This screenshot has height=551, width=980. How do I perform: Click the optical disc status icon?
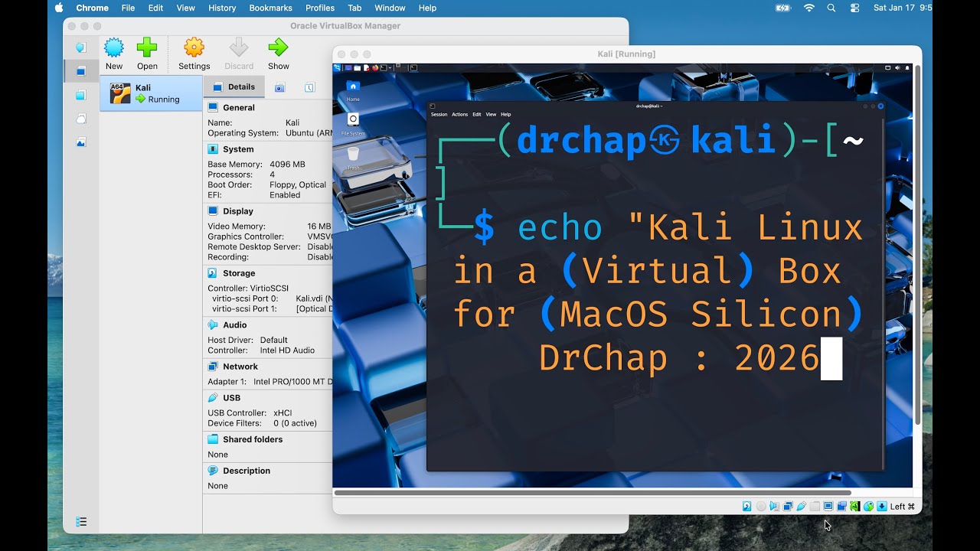761,507
